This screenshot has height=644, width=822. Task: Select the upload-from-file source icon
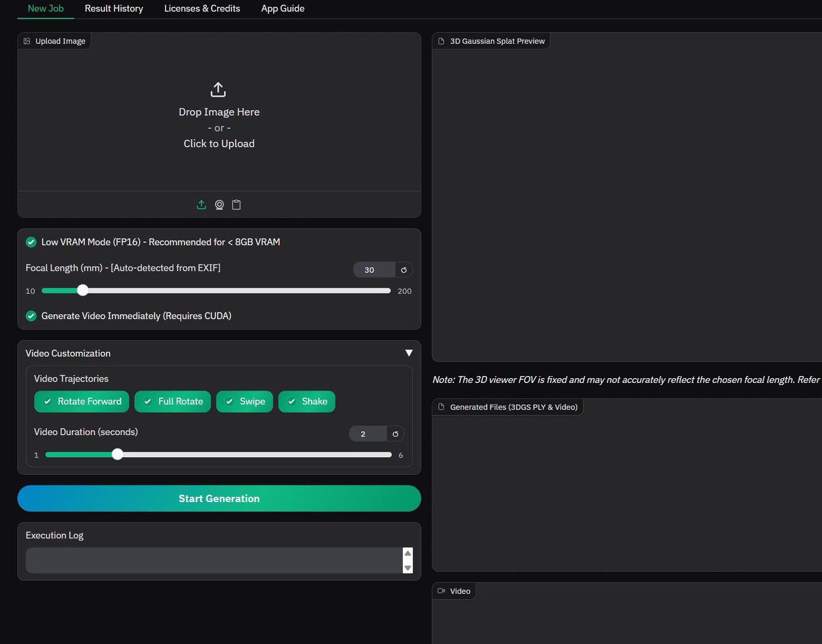(201, 205)
